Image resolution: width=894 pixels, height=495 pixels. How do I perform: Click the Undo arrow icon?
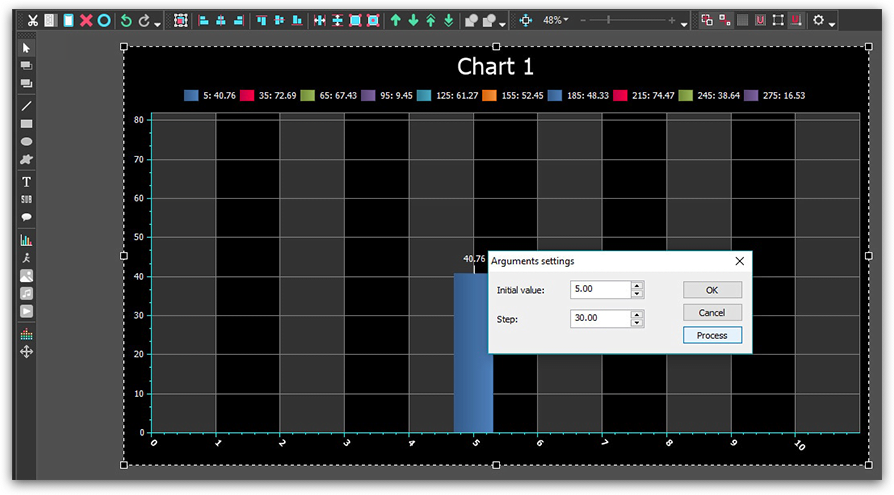tap(126, 21)
